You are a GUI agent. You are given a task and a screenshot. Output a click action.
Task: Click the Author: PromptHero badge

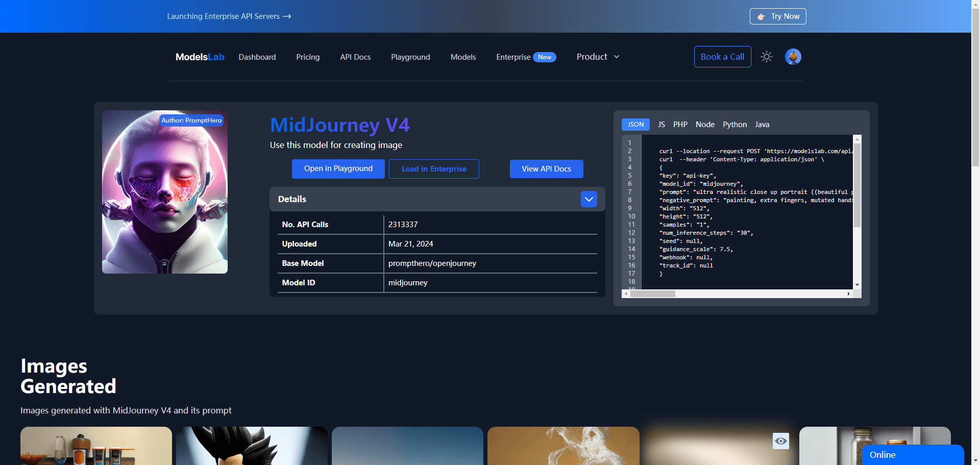191,120
